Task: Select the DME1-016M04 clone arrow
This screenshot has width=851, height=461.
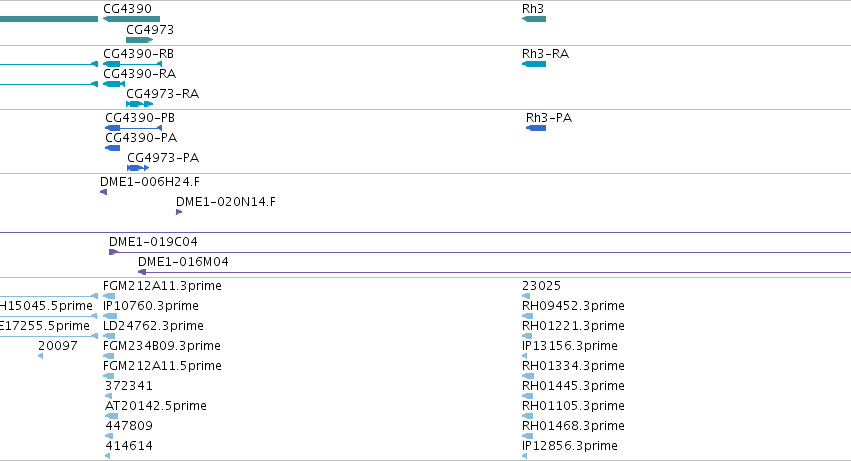Action: 142,272
